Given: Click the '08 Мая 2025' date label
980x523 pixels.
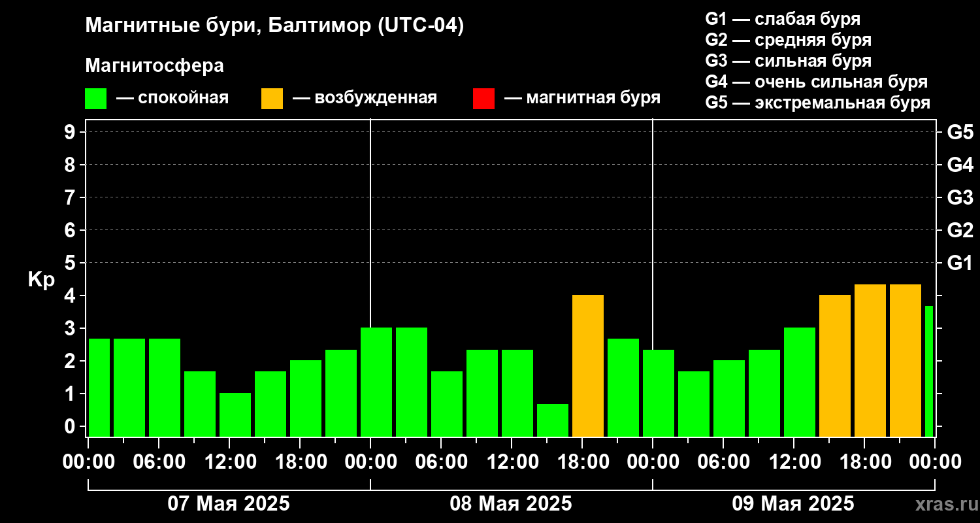Looking at the screenshot, I should pyautogui.click(x=511, y=504).
